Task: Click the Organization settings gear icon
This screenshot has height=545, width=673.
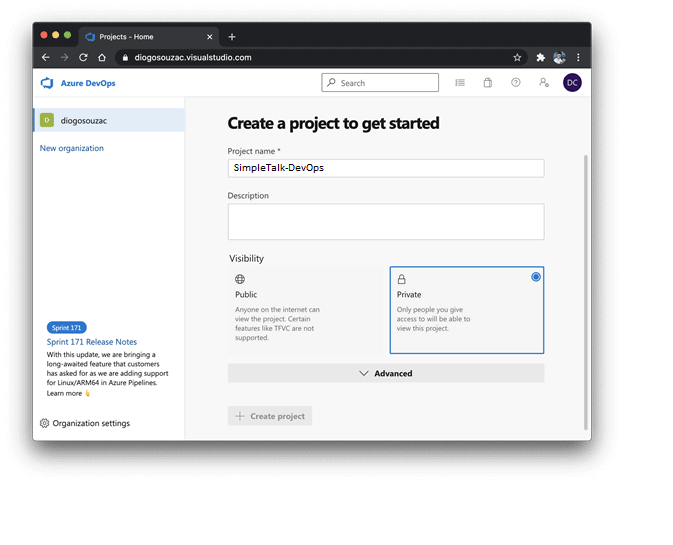Action: 44,423
